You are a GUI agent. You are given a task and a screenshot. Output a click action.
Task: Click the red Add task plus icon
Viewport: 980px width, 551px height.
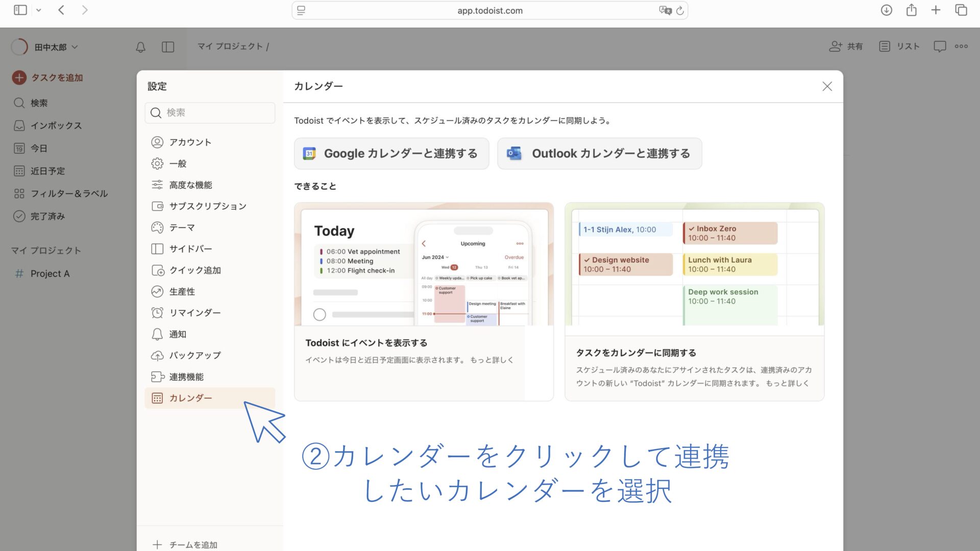click(x=19, y=78)
